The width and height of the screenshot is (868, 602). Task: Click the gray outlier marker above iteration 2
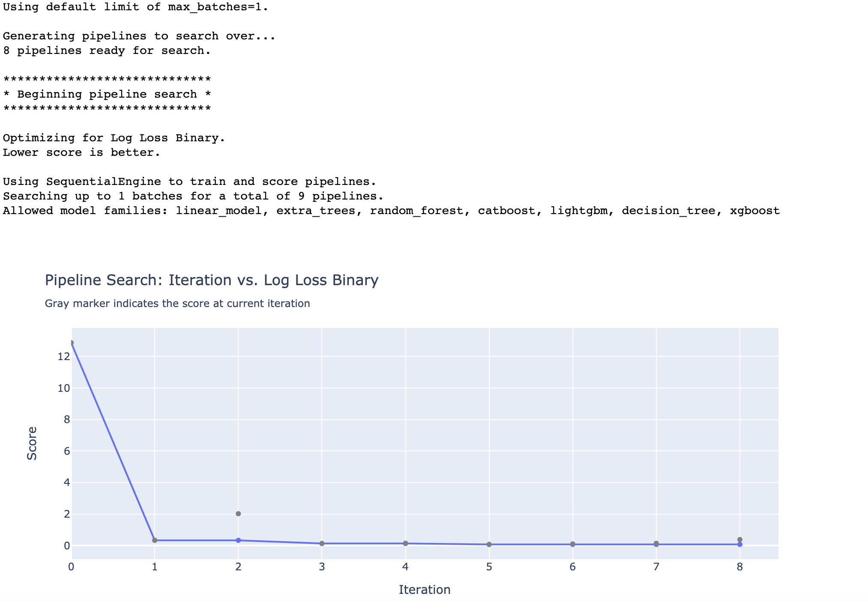pyautogui.click(x=238, y=514)
